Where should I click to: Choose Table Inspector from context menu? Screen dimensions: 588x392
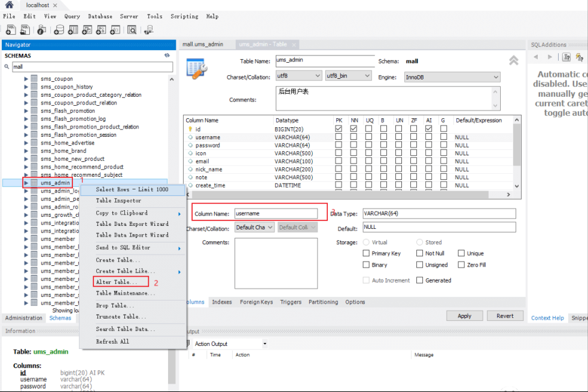[118, 201]
